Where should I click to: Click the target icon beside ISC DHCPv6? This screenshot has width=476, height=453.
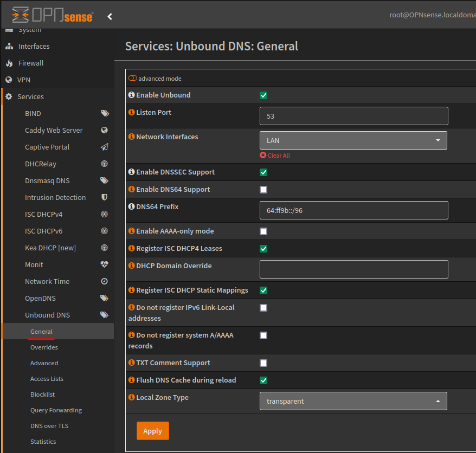click(105, 231)
